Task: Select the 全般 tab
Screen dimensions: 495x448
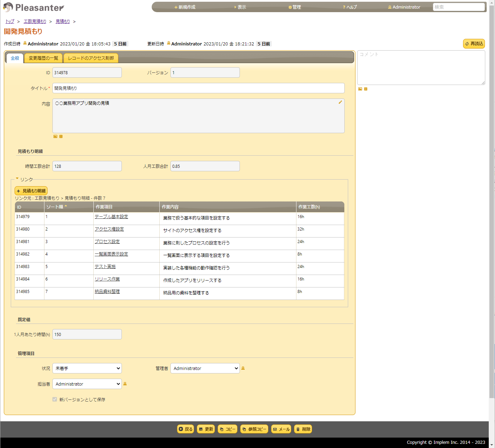Action: (15, 58)
